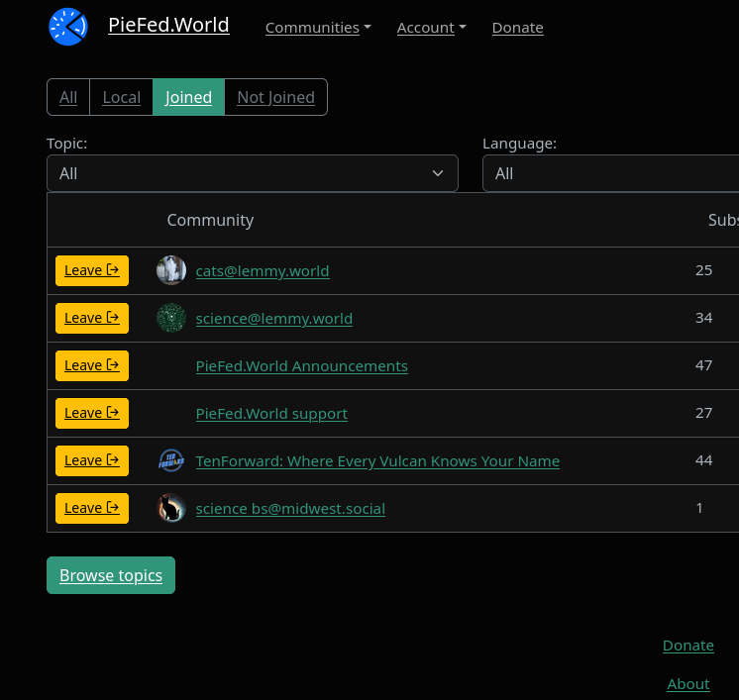The image size is (739, 700).
Task: Expand the Account menu
Action: click(431, 28)
